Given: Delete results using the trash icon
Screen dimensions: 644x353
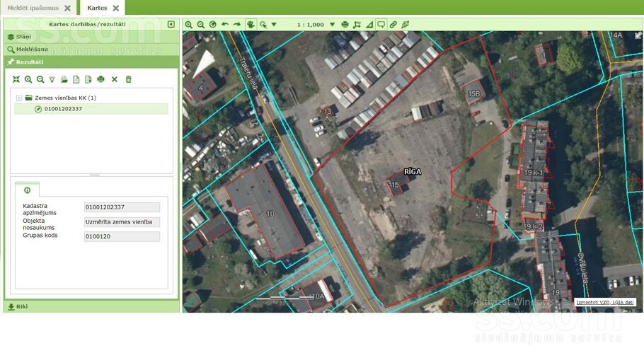Looking at the screenshot, I should tap(128, 79).
